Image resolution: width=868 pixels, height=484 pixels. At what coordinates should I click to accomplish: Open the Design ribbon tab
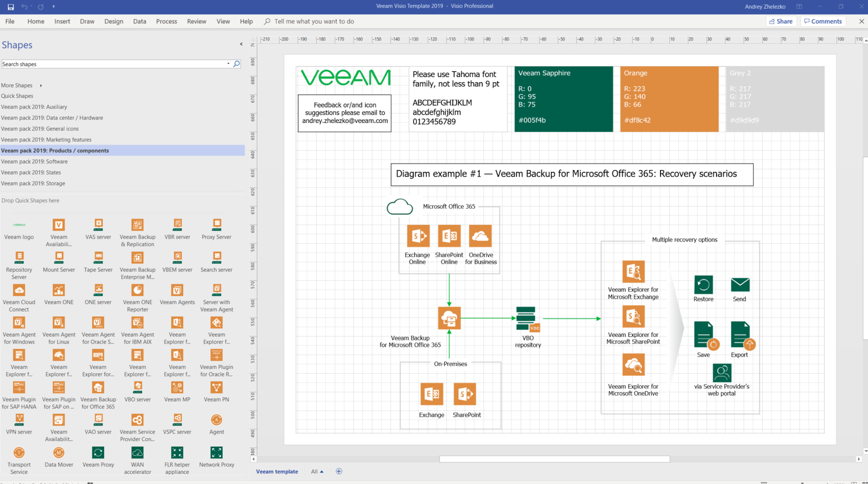tap(113, 21)
